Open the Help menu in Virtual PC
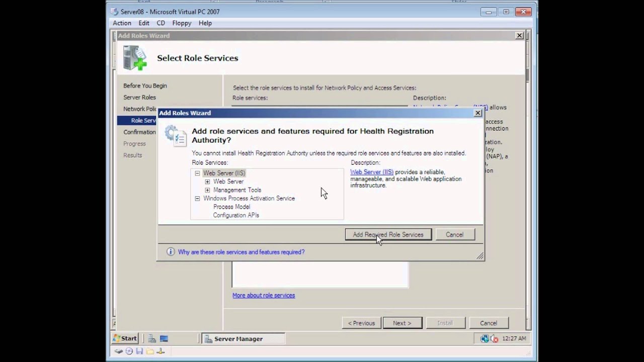This screenshot has width=644, height=362. (x=205, y=23)
